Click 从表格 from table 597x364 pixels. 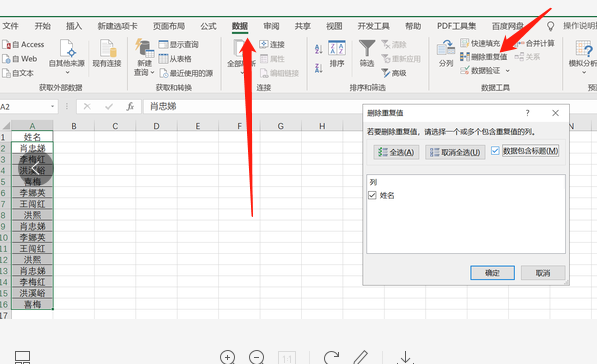(175, 59)
